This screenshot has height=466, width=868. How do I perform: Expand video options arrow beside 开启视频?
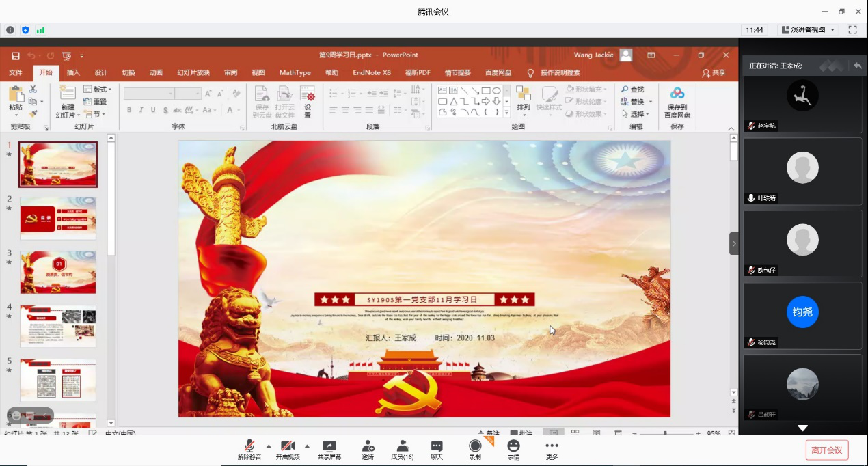(x=307, y=446)
